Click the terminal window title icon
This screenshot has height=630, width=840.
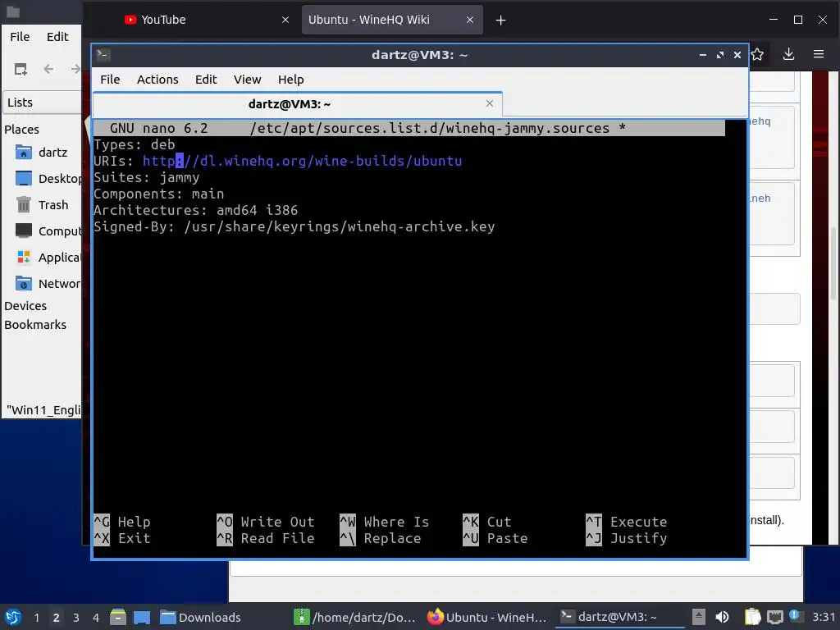[x=103, y=55]
